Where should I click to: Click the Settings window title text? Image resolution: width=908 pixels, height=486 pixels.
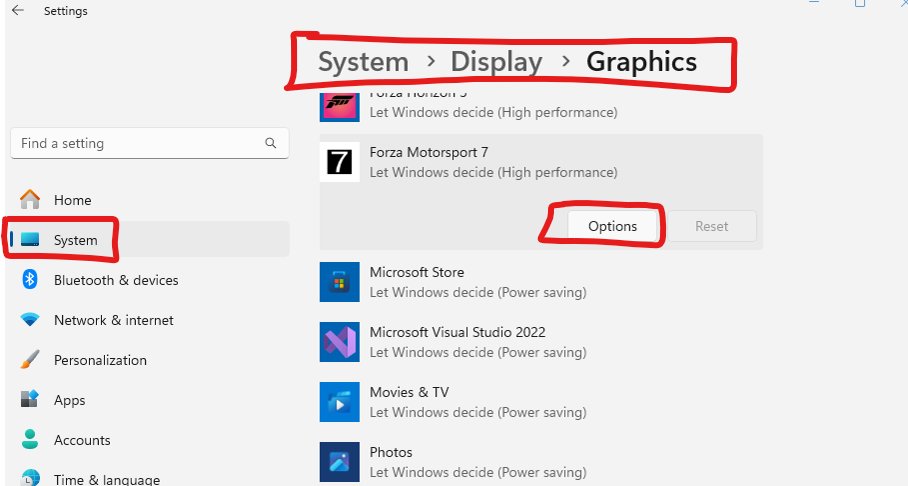tap(65, 11)
